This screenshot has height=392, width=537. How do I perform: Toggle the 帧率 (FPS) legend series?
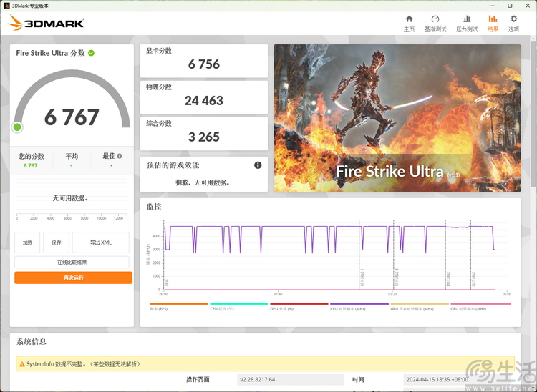pos(179,306)
